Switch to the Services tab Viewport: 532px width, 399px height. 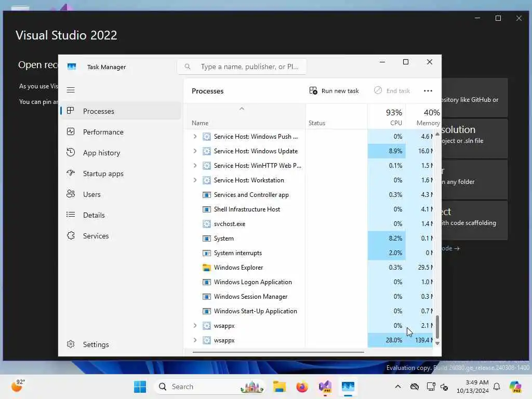tap(121, 235)
